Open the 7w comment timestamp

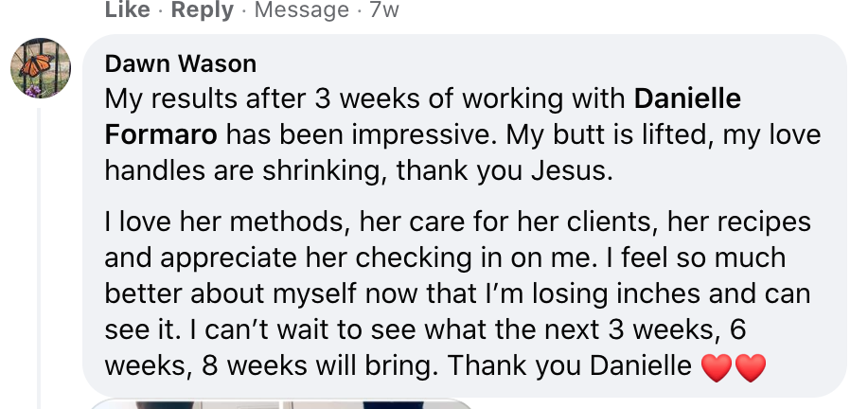tap(384, 9)
